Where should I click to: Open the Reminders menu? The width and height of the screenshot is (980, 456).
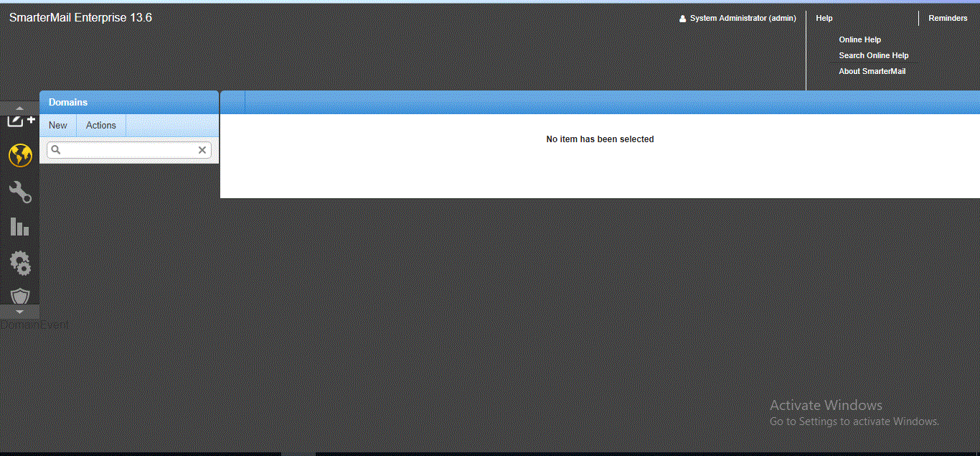[948, 18]
